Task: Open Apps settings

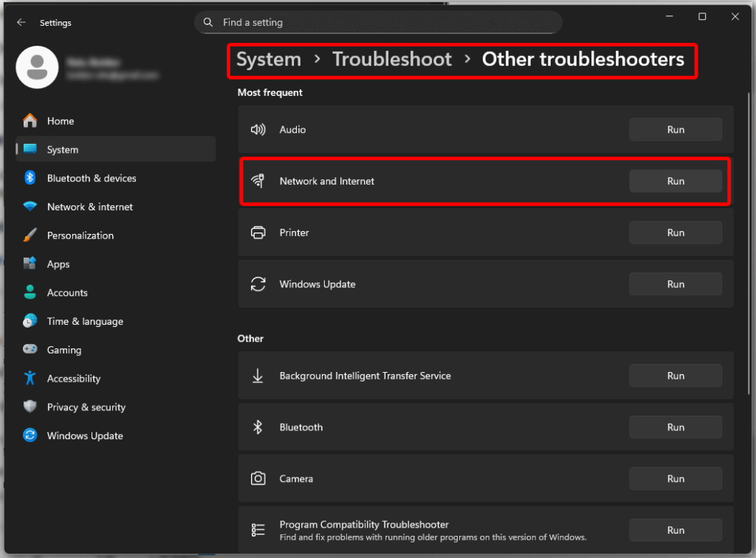Action: (x=116, y=264)
